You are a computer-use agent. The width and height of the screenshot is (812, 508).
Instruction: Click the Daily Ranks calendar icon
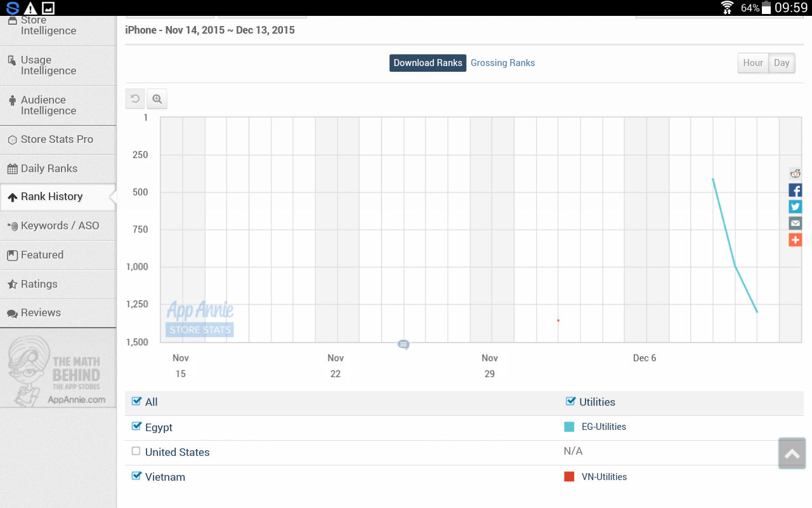(x=12, y=169)
